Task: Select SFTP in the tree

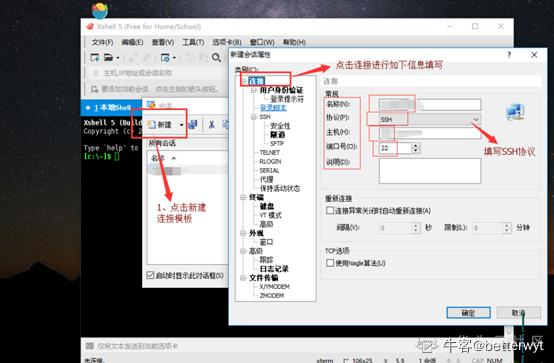Action: click(x=277, y=144)
